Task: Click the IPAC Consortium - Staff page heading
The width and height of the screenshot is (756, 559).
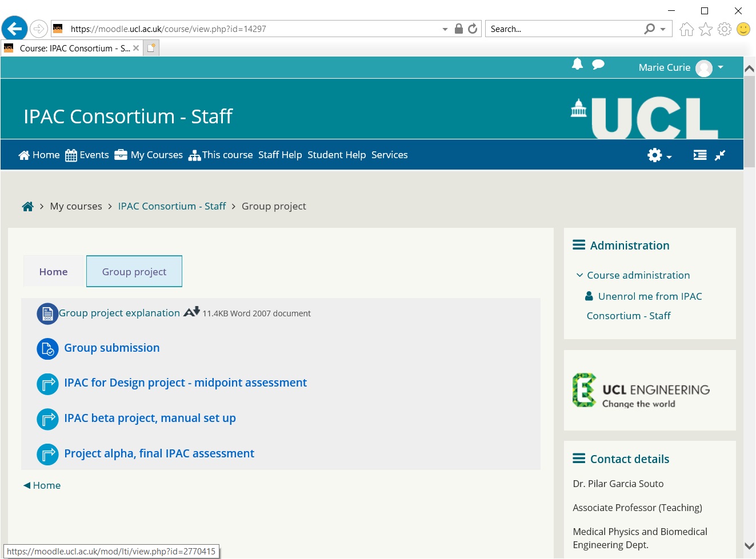Action: 128,116
